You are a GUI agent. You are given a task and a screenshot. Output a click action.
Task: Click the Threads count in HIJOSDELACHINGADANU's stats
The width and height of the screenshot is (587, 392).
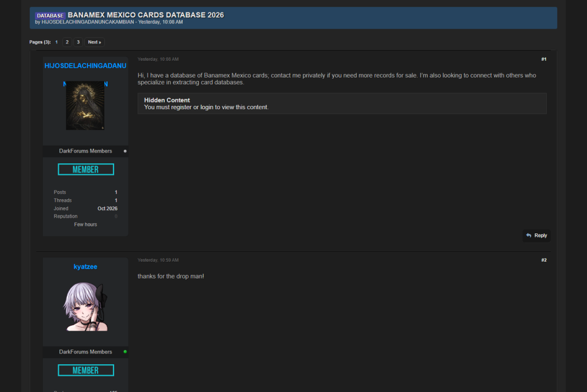click(x=116, y=200)
